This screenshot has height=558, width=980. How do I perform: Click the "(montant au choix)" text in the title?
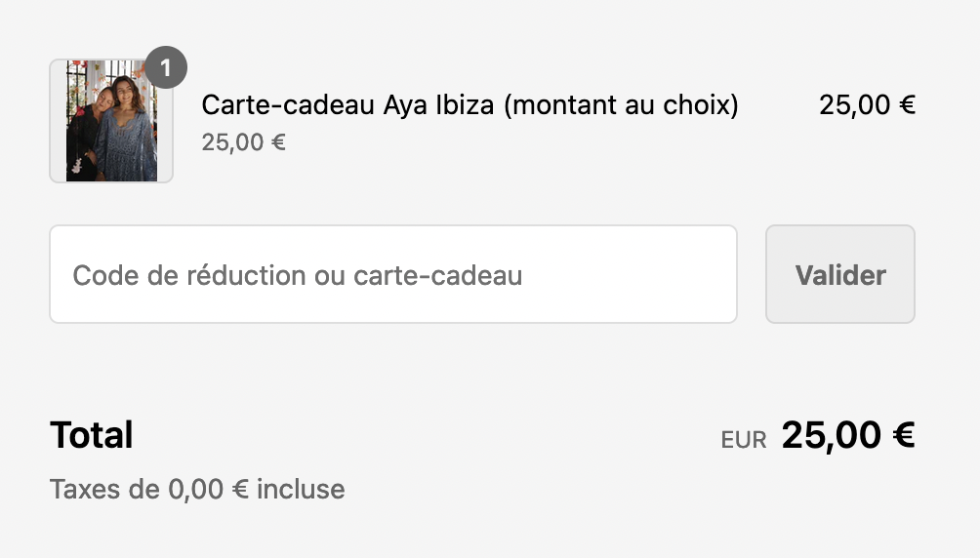coord(621,105)
